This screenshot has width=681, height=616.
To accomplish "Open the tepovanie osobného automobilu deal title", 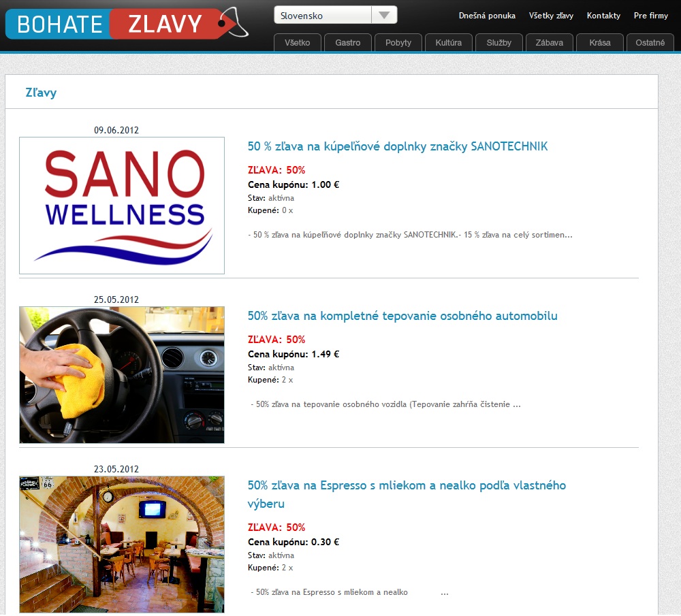I will [402, 316].
